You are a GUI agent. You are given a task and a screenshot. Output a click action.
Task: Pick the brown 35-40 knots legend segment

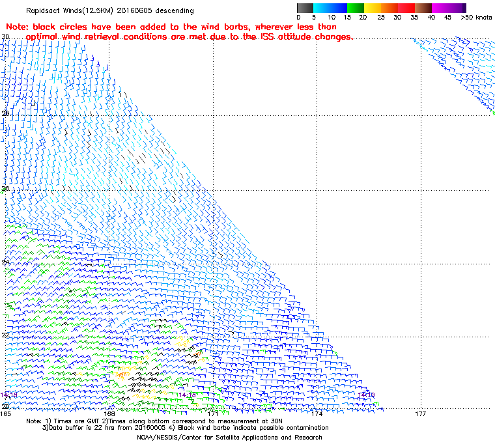pos(423,8)
